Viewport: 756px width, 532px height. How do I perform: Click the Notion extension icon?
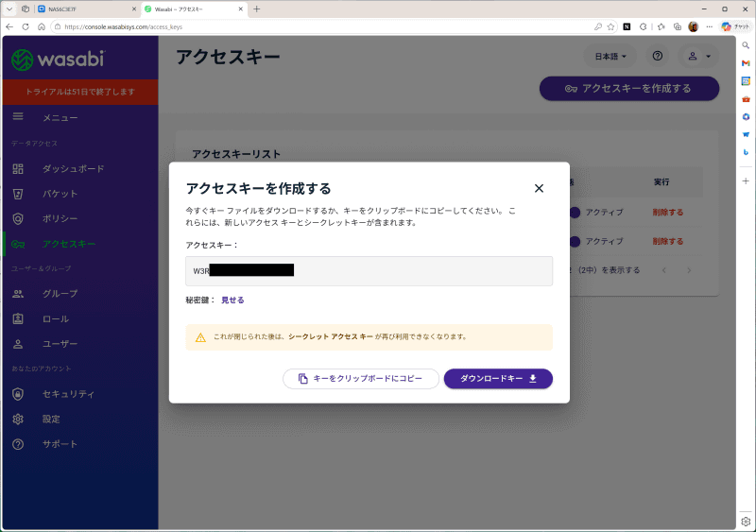point(627,27)
